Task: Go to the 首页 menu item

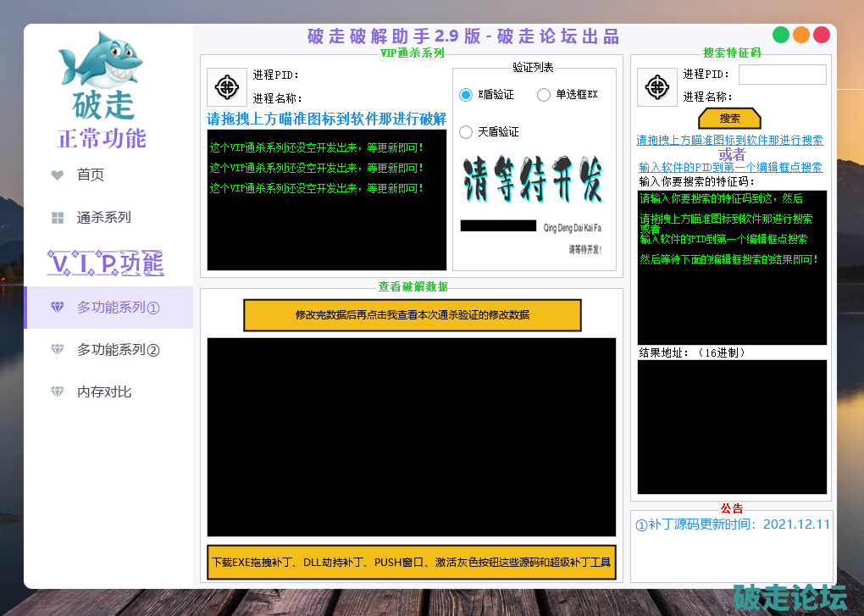Action: (x=91, y=175)
